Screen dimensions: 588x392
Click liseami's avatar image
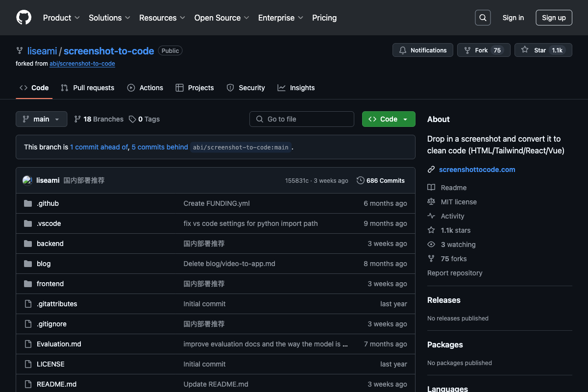(27, 180)
